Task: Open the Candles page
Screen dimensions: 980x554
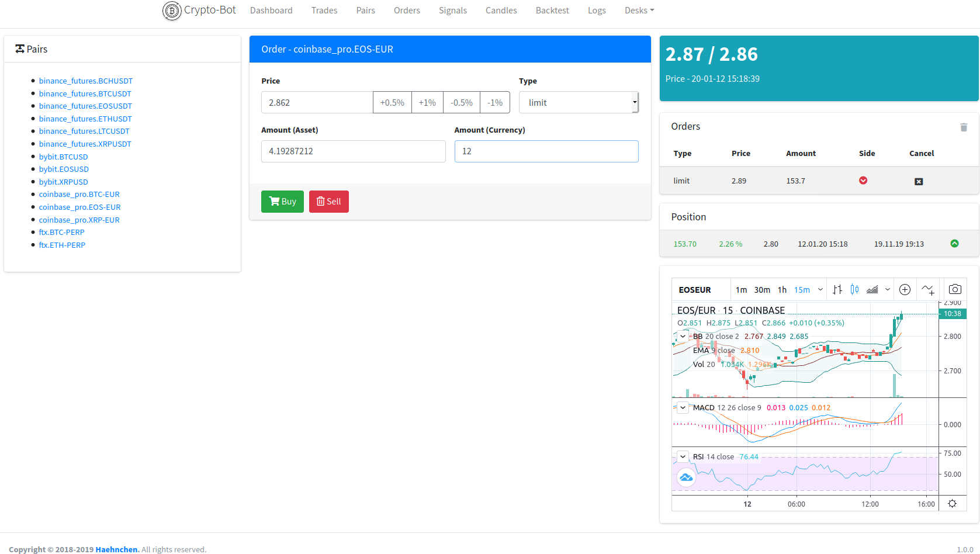Action: 501,11
